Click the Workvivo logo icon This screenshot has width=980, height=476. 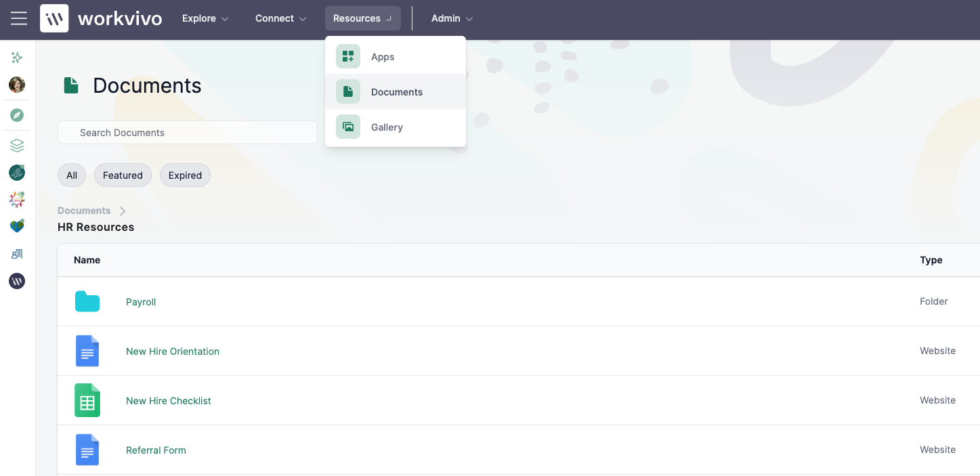54,18
